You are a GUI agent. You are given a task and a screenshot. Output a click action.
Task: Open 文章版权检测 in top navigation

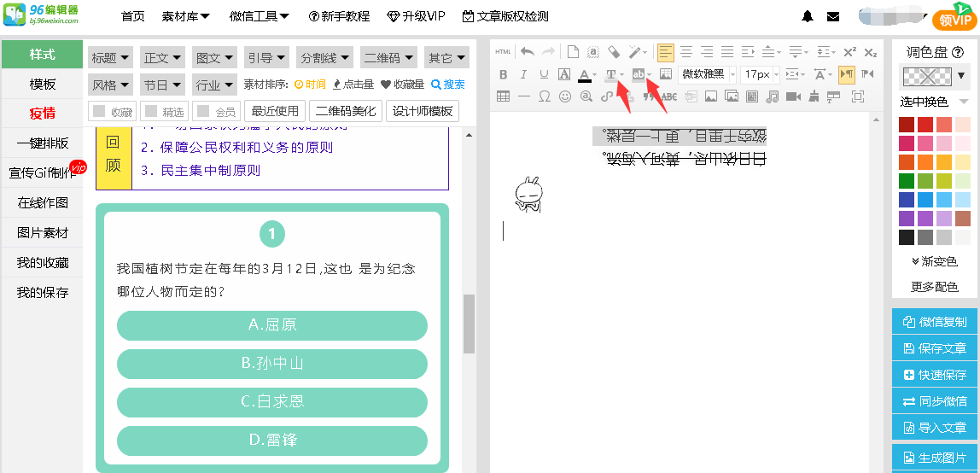click(x=505, y=17)
